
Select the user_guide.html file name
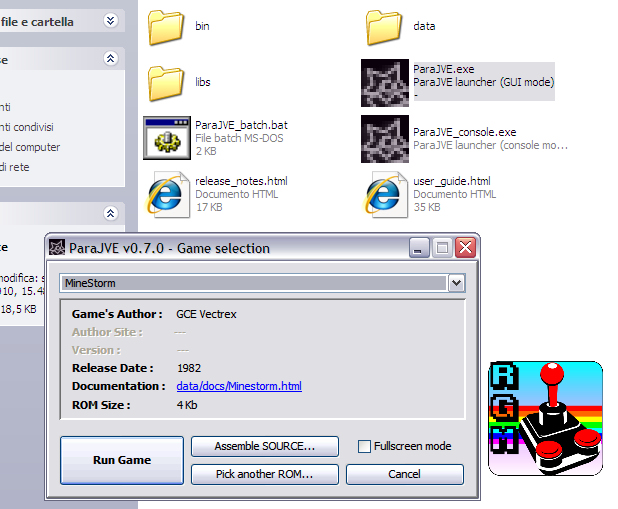click(x=452, y=181)
